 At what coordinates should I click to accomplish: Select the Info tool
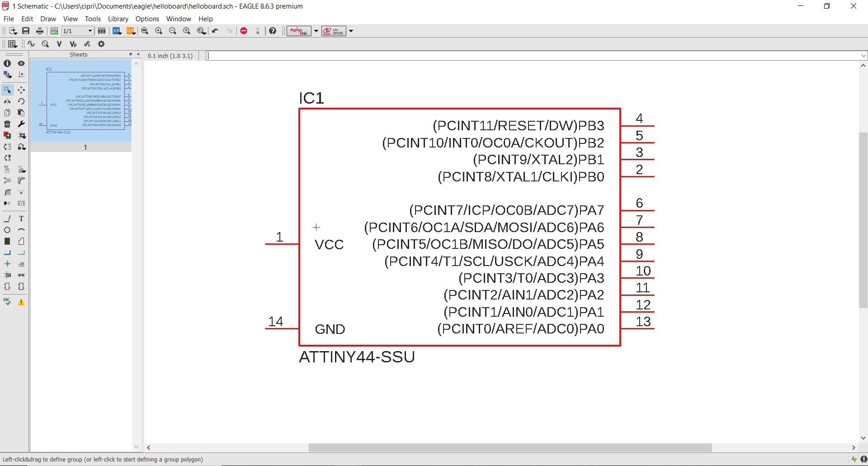pyautogui.click(x=7, y=63)
